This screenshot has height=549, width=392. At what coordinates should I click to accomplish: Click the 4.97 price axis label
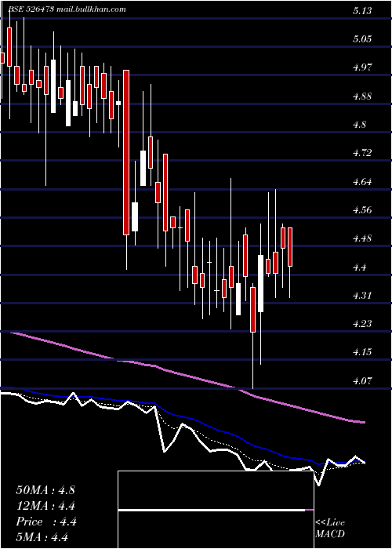coord(362,67)
